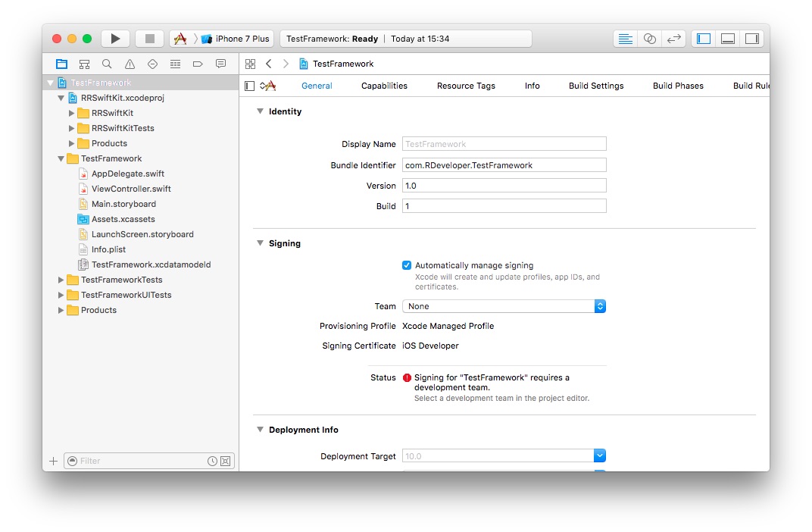
Task: Show only source-controlled files filter
Action: click(226, 461)
